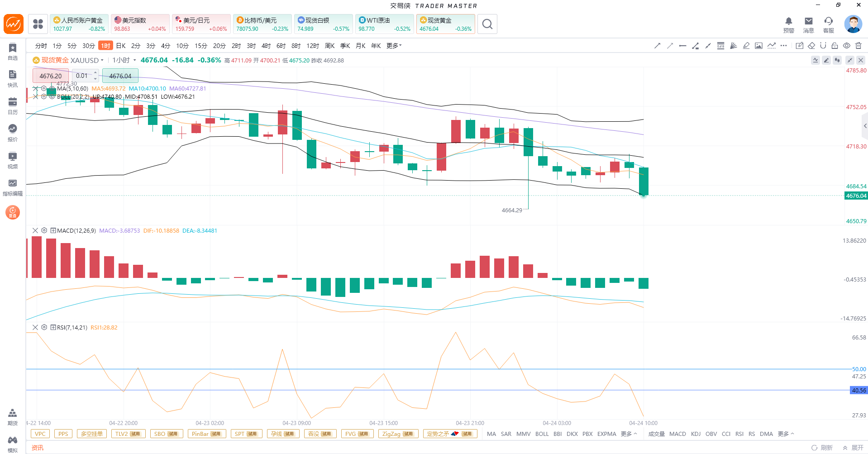Select the solid arrow drawing tool
Viewport: 868px width, 454px height.
pos(658,46)
